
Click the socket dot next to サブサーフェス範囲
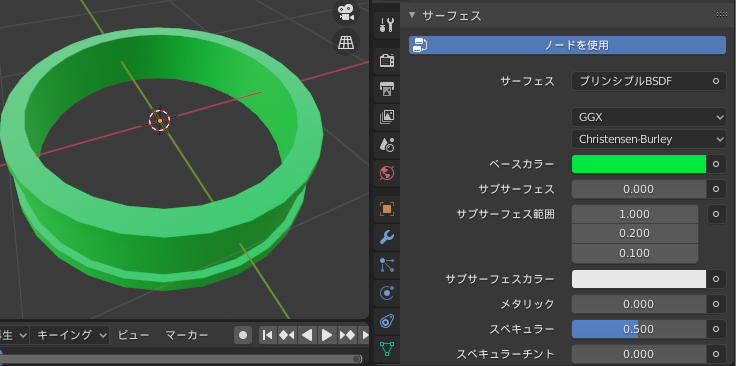[716, 214]
